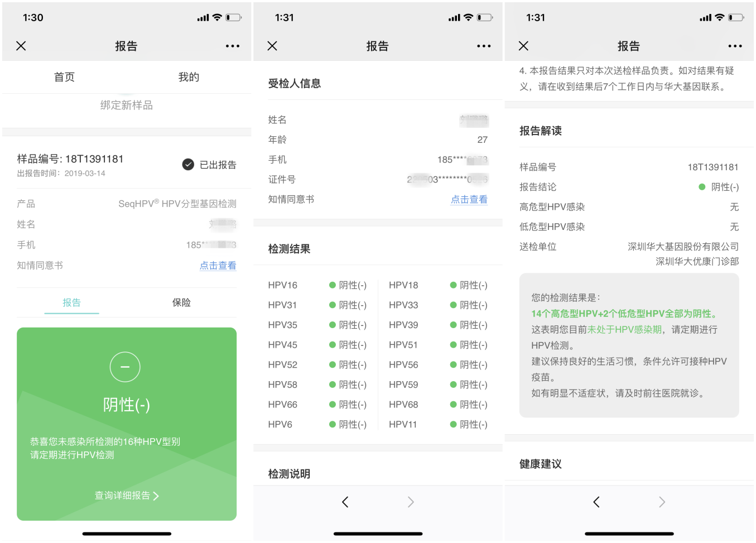The width and height of the screenshot is (756, 543).
Task: Close the right report screen with X
Action: (x=523, y=46)
